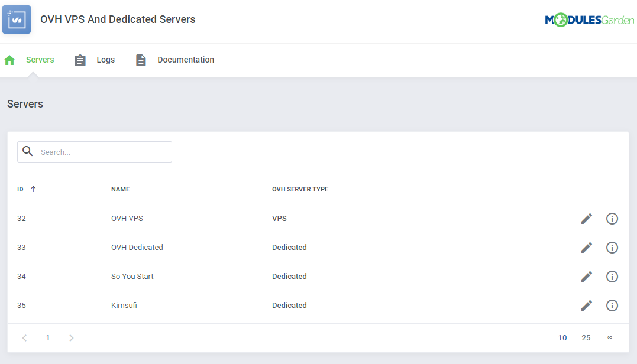
Task: Click server ID 32 cell
Action: tap(21, 218)
